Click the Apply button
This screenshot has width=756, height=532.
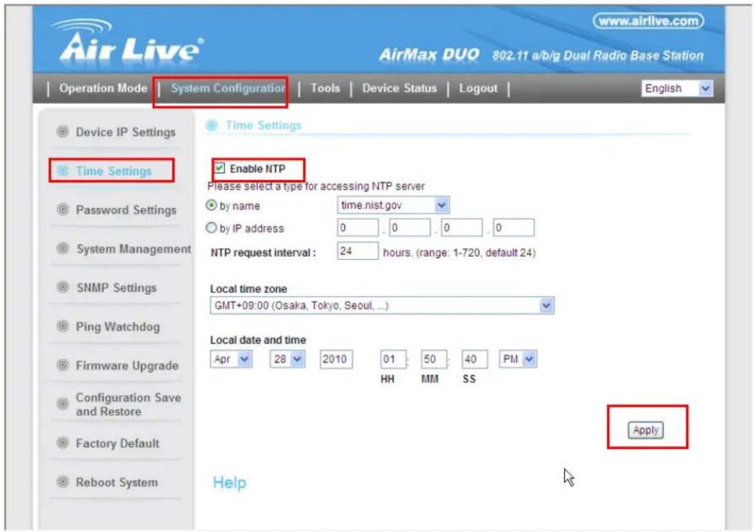pyautogui.click(x=646, y=431)
